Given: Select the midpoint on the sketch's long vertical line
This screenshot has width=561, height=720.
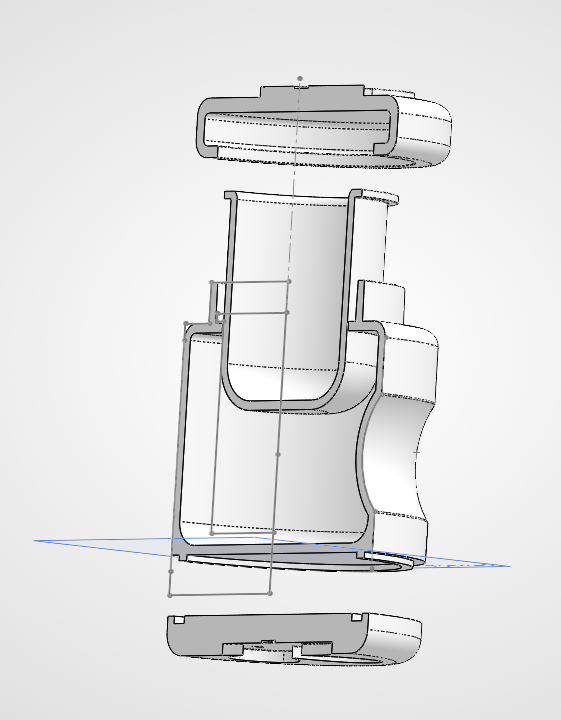Looking at the screenshot, I should (278, 454).
